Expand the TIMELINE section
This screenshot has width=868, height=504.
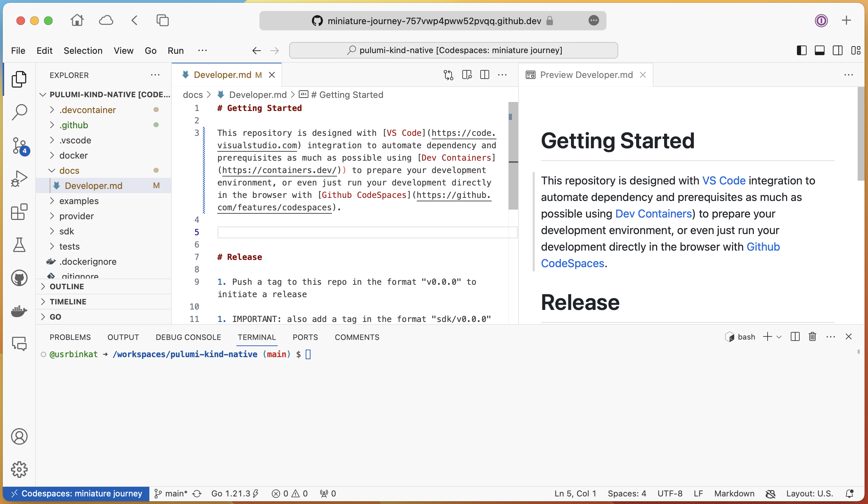pyautogui.click(x=103, y=302)
